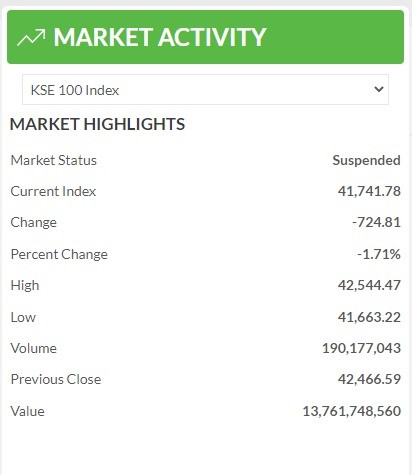Click the Change value -724.81
Viewport: 412px width, 475px height.
click(376, 222)
